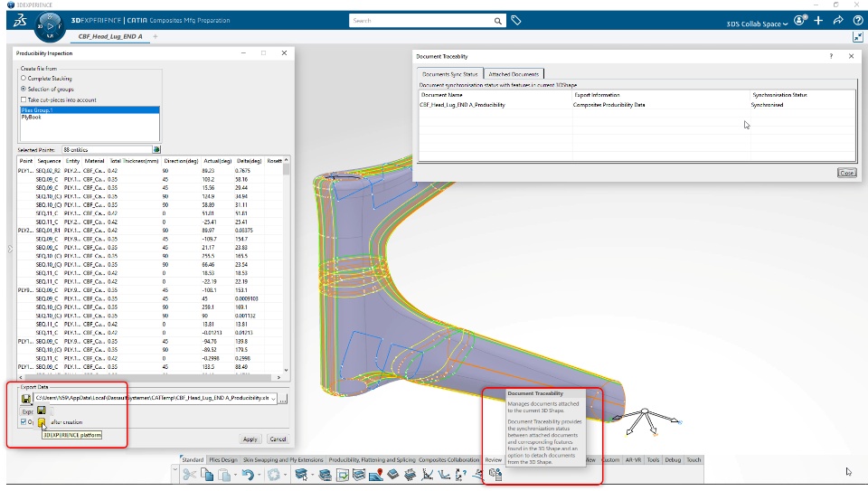Screen dimensions: 868x491
Task: Click the 3DS logo icon in the top bar
Action: 20,21
